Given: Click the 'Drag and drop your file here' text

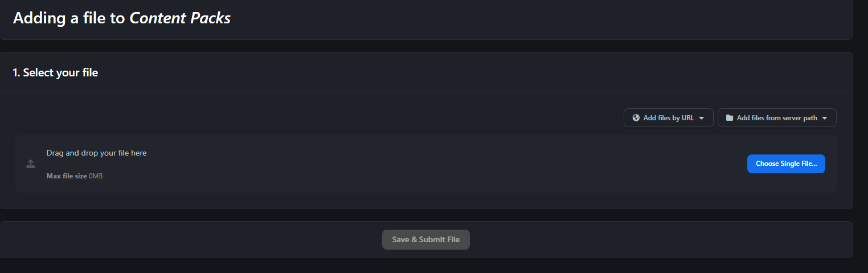Looking at the screenshot, I should [97, 153].
